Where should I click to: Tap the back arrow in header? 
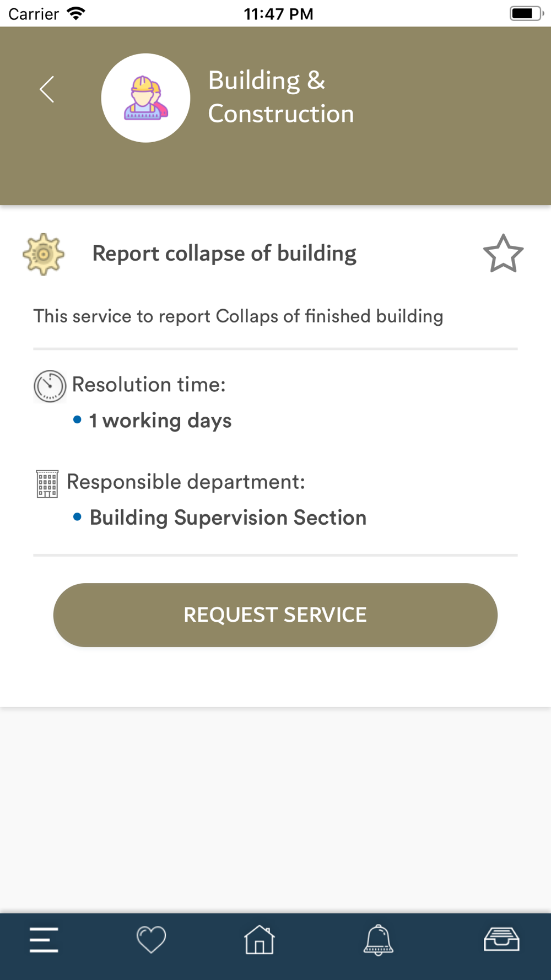[47, 89]
